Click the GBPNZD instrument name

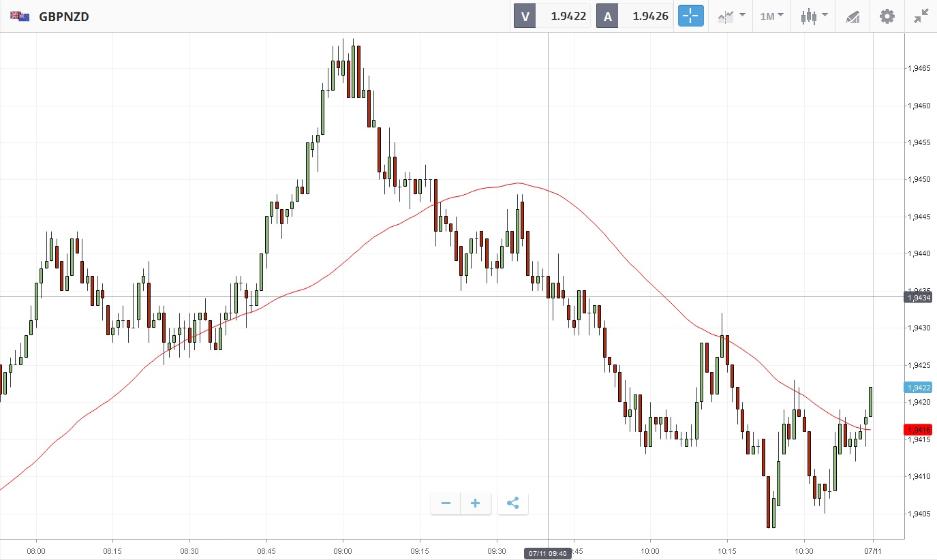[64, 16]
